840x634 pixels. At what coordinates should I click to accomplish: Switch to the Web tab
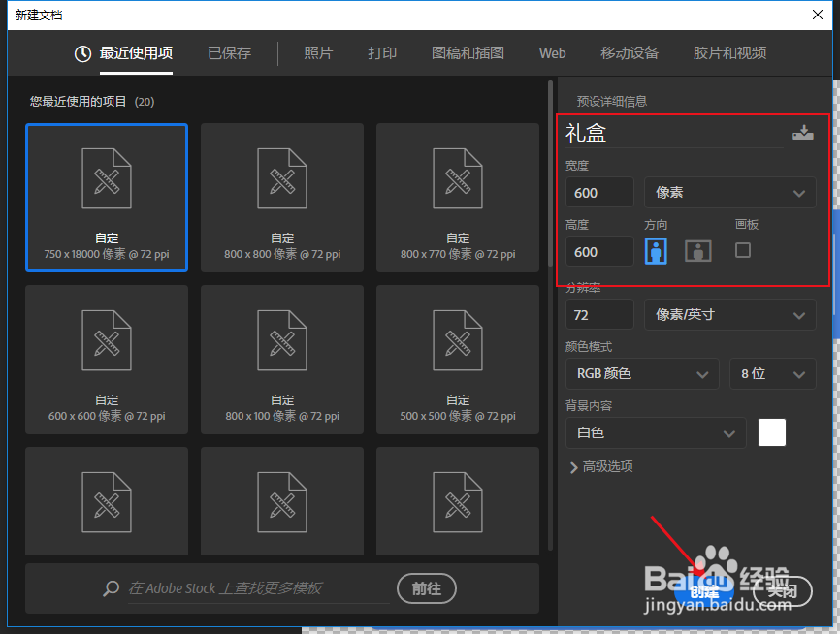[x=552, y=53]
